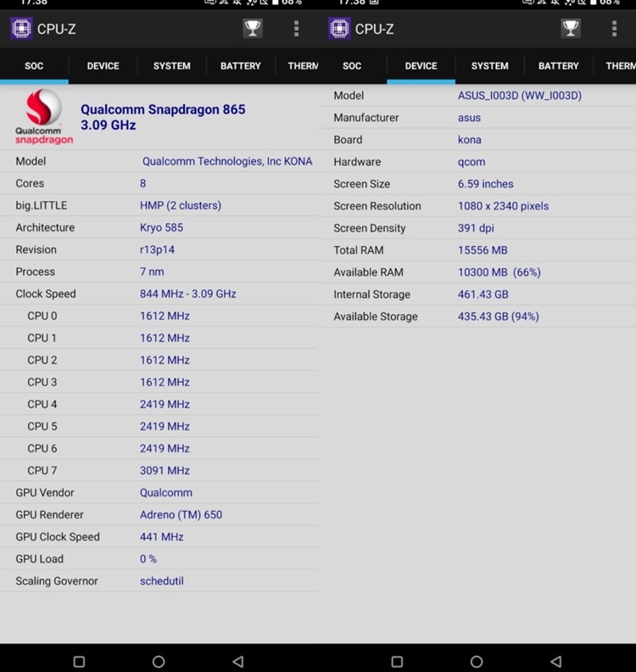Tap the Kryo 585 architecture value
Image resolution: width=636 pixels, height=672 pixels.
coord(161,227)
